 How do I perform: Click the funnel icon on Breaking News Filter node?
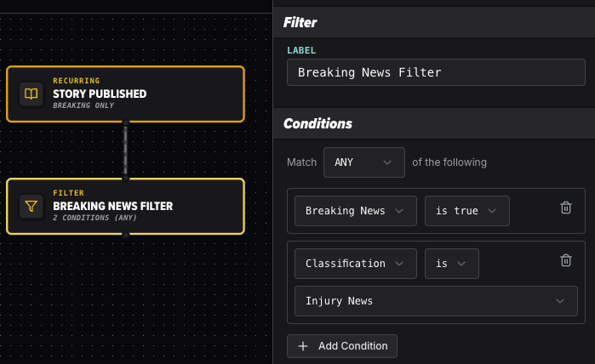point(31,206)
